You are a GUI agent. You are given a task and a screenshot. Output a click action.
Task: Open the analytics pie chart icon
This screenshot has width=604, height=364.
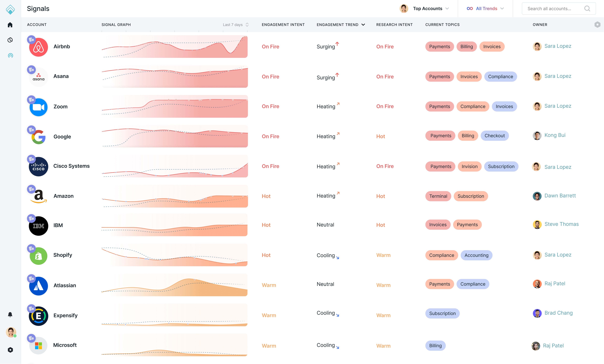pyautogui.click(x=10, y=40)
